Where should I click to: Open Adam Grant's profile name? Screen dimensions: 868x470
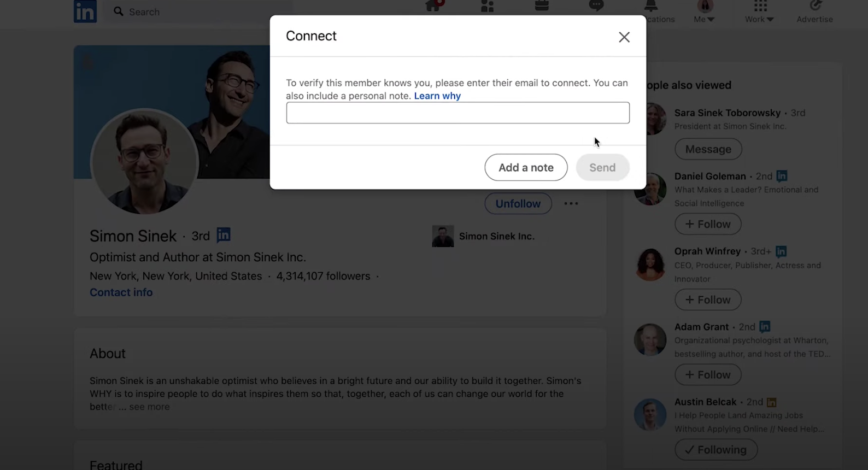pos(701,327)
